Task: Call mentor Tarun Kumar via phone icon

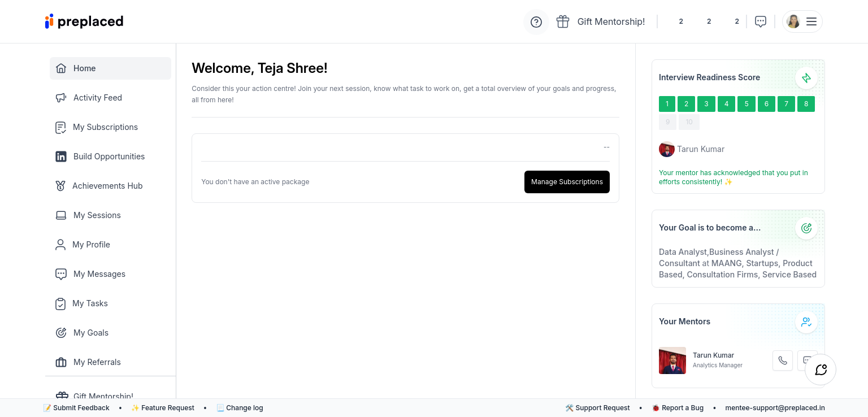Action: point(782,360)
